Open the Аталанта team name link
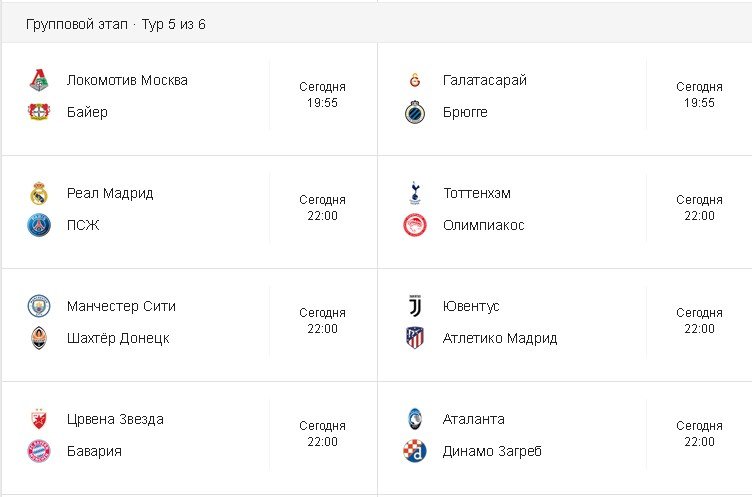The height and width of the screenshot is (497, 752). click(474, 419)
